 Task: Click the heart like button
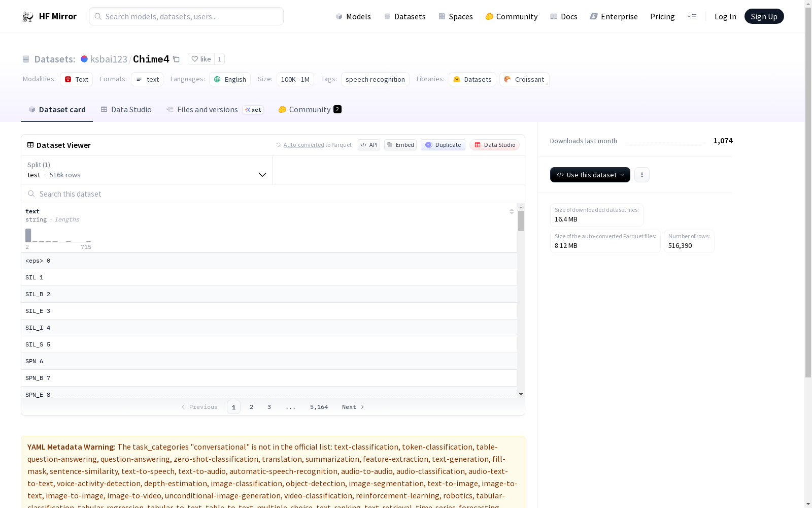point(201,59)
